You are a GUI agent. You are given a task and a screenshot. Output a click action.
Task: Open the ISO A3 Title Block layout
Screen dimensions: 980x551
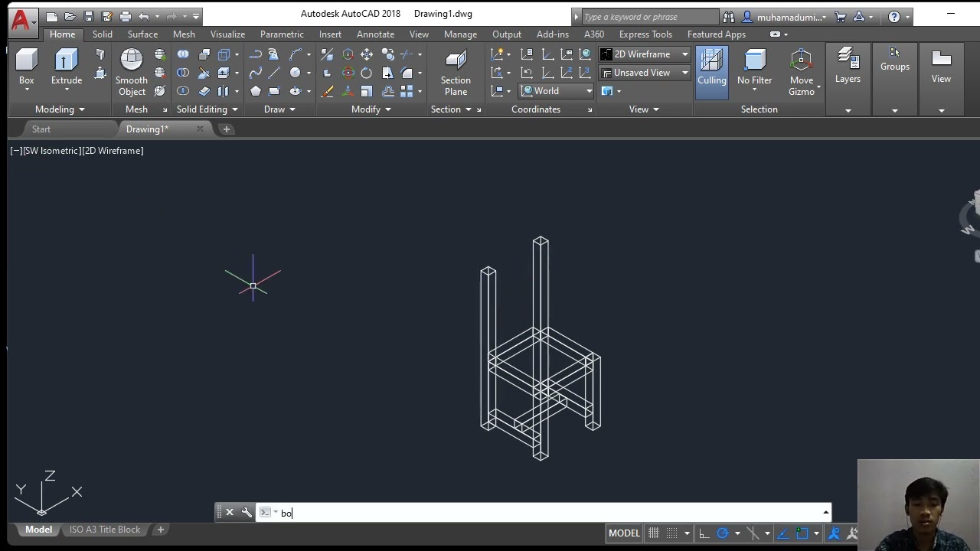click(105, 530)
